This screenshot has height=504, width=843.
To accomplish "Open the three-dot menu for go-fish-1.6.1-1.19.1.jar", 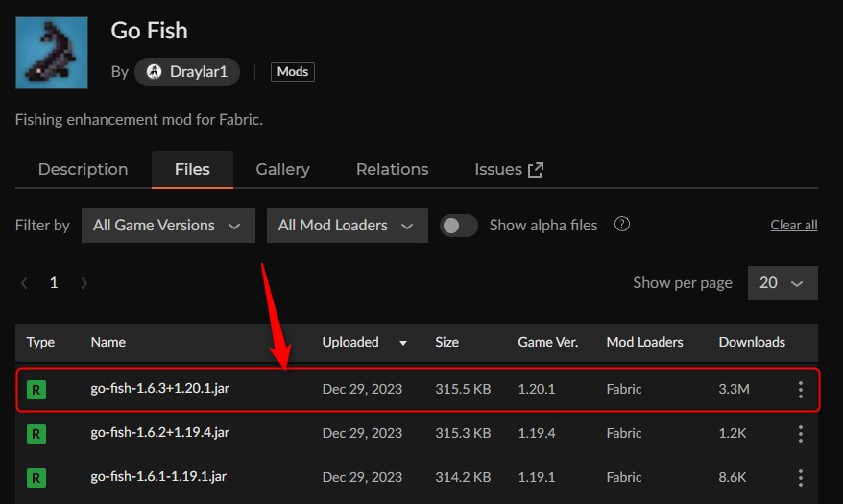I will point(800,477).
